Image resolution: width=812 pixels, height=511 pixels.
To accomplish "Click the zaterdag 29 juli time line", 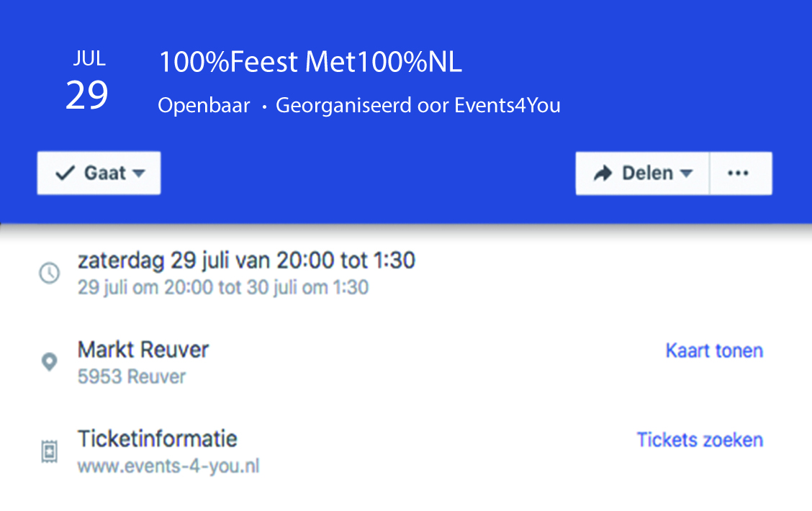I will [x=246, y=260].
